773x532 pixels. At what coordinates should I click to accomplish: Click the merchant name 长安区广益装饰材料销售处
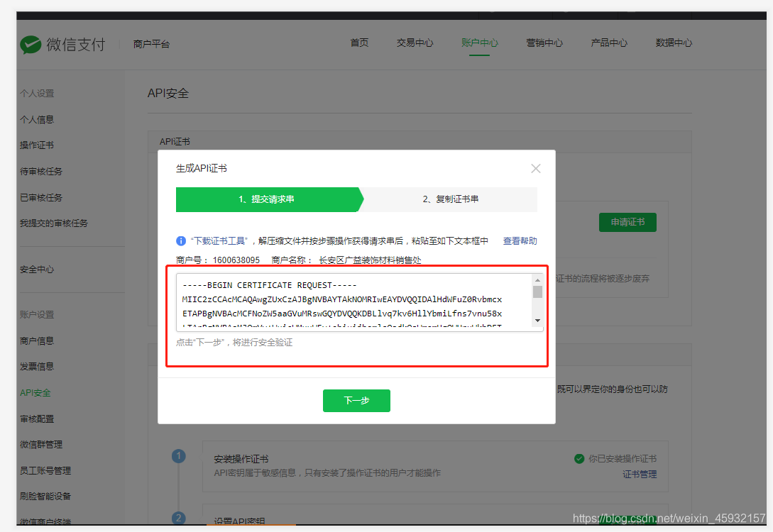click(x=371, y=260)
